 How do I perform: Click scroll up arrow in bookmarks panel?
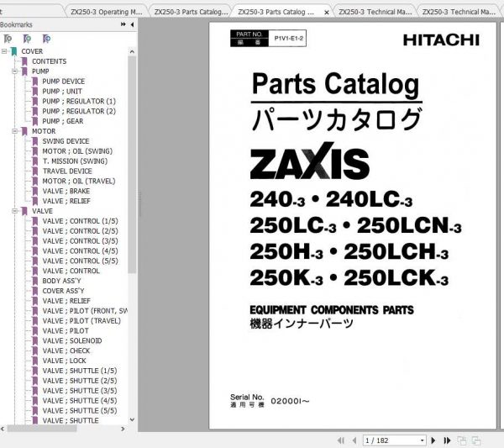tap(132, 52)
